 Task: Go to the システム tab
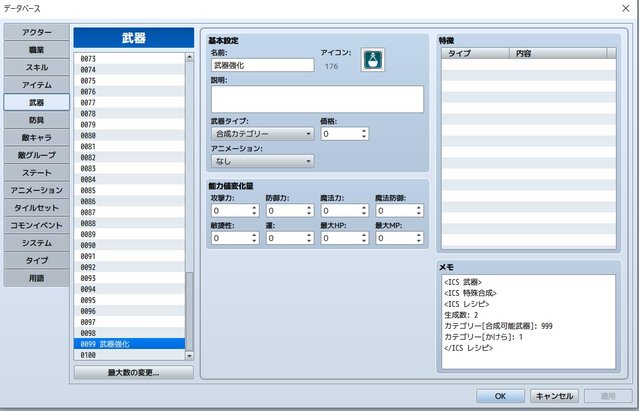[x=37, y=242]
